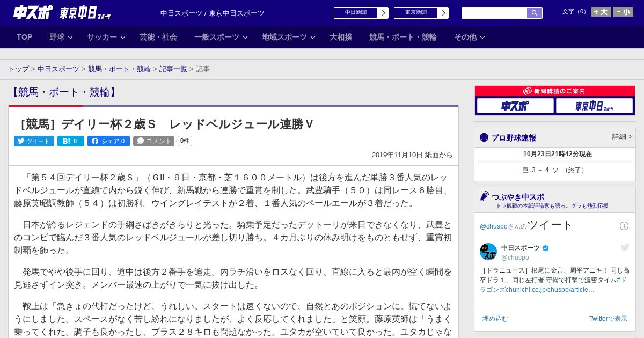Click the 10月23日21時42分現在 timestamp

[558, 154]
